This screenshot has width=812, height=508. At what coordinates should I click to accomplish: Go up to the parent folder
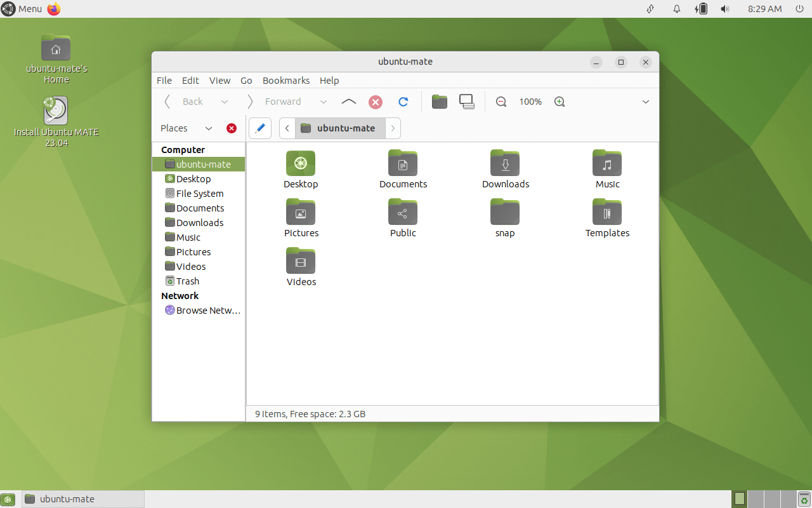(x=349, y=102)
